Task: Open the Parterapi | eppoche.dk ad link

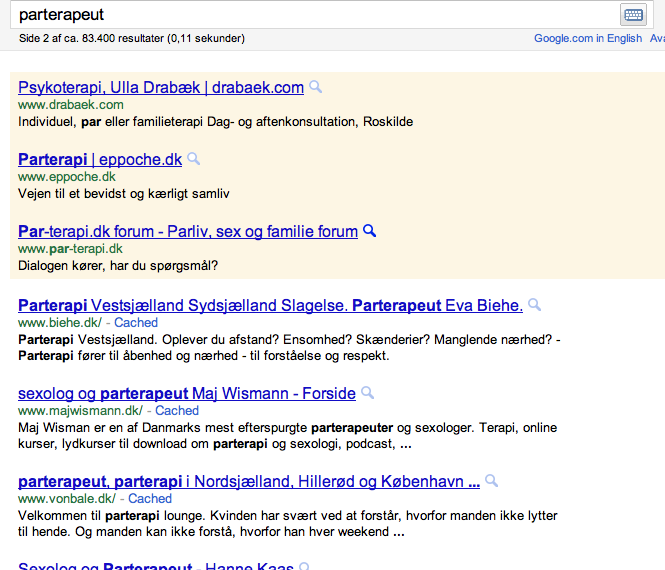Action: click(100, 160)
